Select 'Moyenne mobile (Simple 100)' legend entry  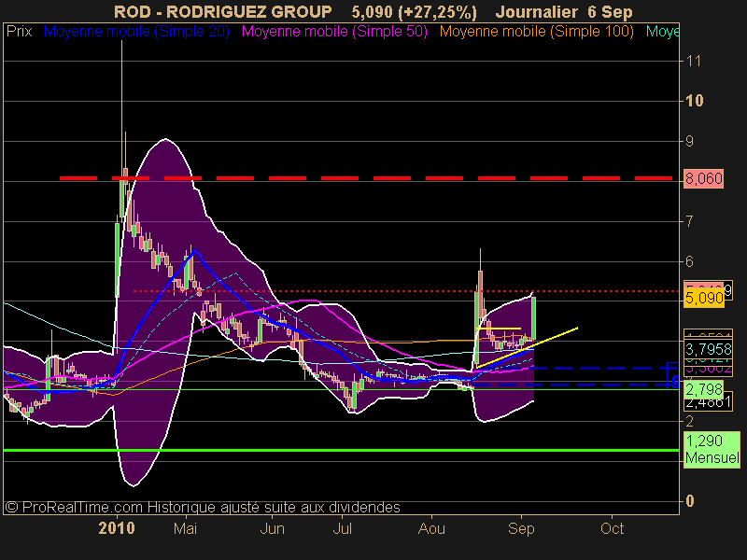[536, 32]
